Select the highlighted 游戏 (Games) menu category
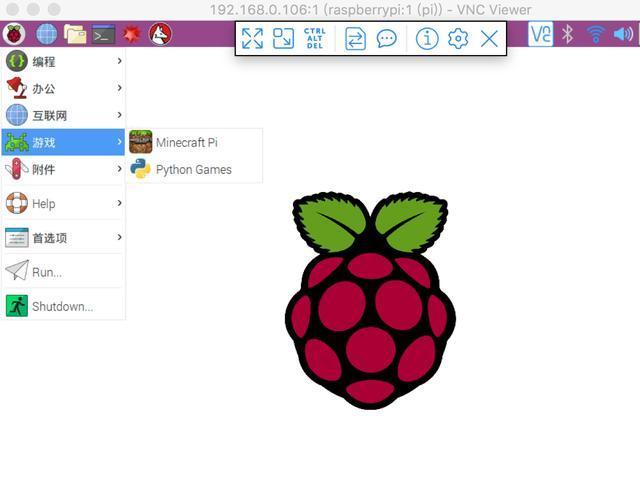The image size is (640, 489). pos(63,142)
